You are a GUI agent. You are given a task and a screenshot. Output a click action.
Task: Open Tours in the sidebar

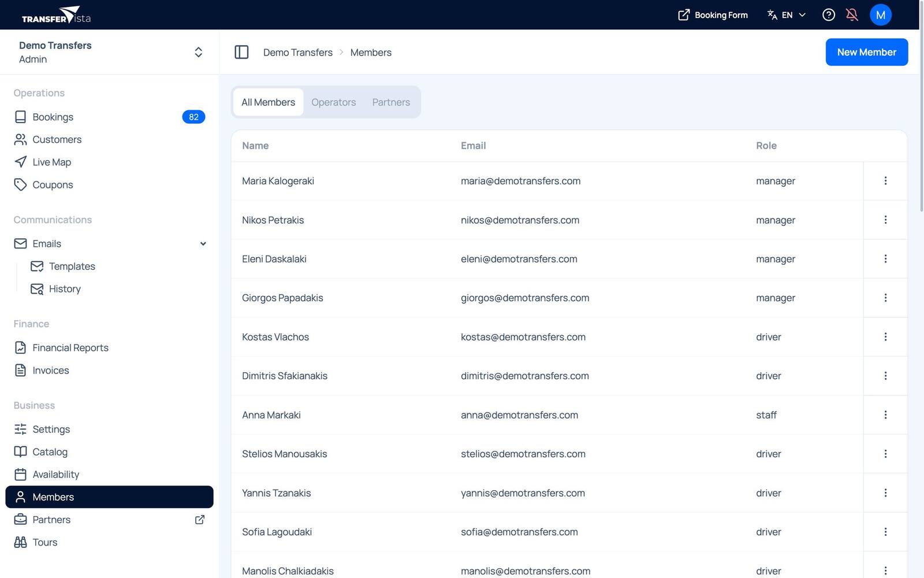[x=109, y=542]
